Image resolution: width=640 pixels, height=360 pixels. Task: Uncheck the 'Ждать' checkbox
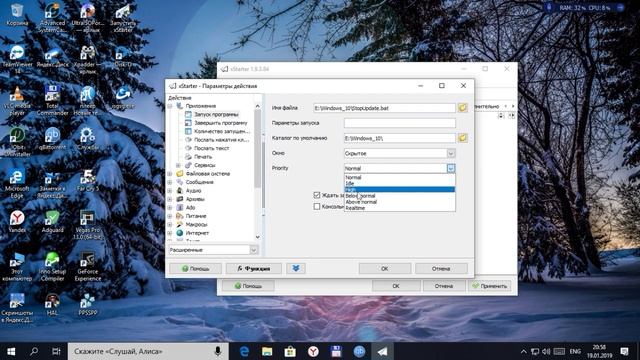pos(317,195)
